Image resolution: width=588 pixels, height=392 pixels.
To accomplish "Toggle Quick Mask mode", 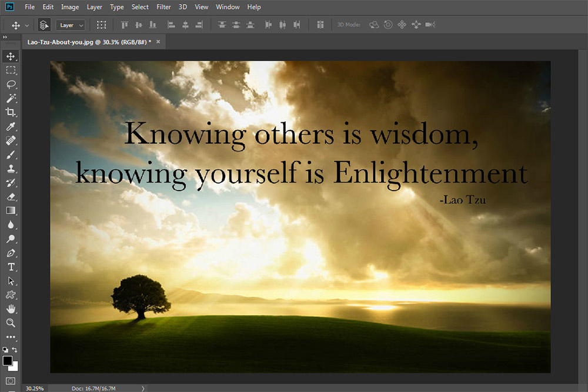I will click(11, 381).
